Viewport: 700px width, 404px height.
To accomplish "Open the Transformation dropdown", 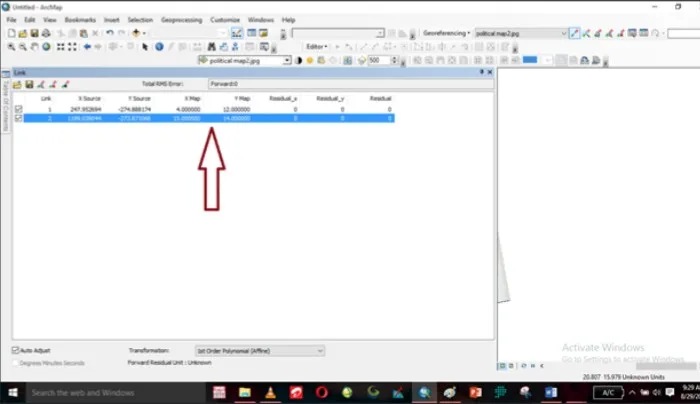I will coord(260,351).
